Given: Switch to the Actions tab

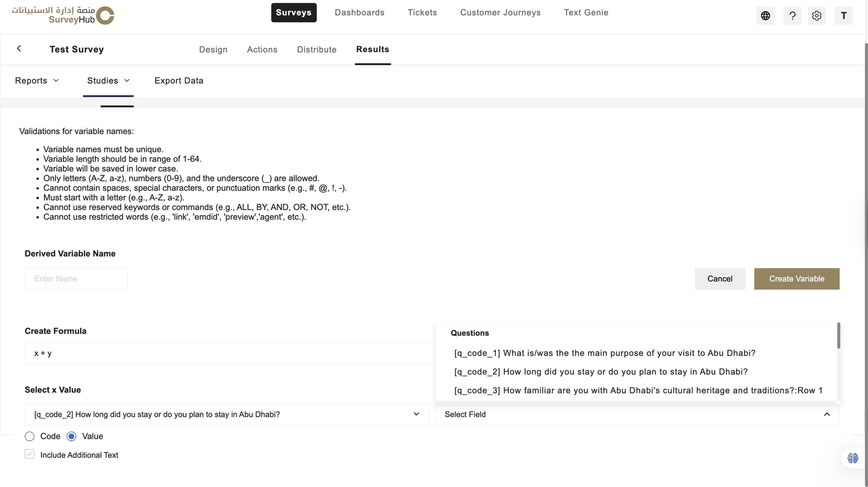Looking at the screenshot, I should coord(262,49).
